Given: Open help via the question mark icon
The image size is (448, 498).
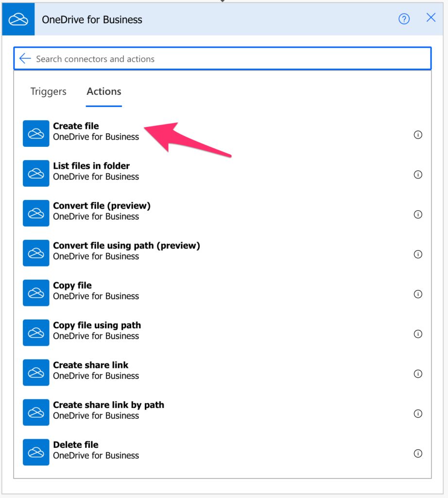Looking at the screenshot, I should (x=404, y=18).
